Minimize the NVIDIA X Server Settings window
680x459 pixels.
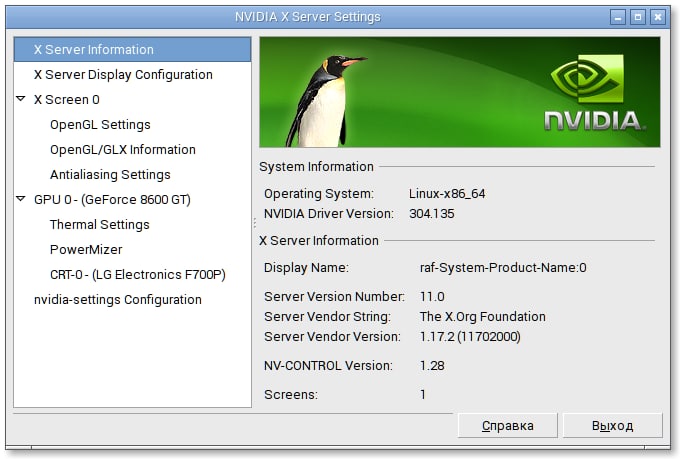click(618, 17)
